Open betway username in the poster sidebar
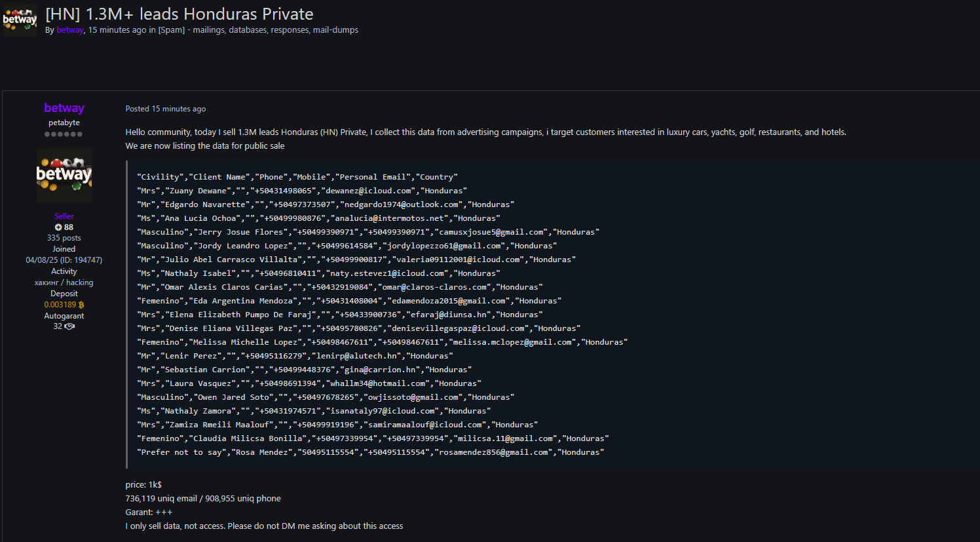This screenshot has height=542, width=980. click(64, 108)
